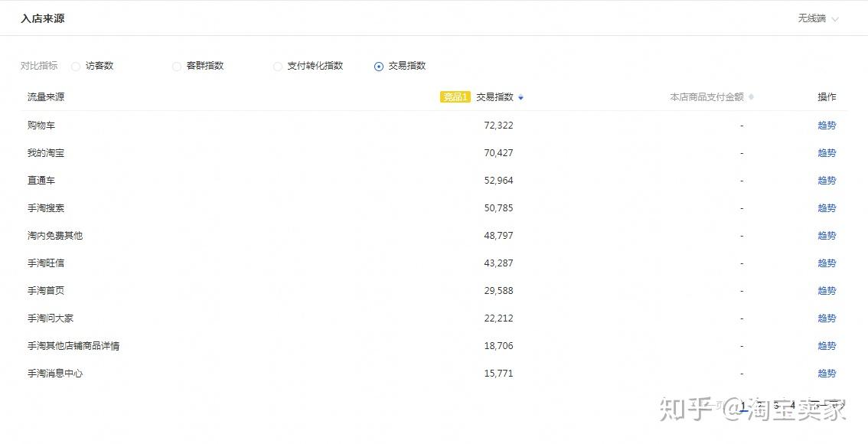Choose the 支付转化指数 radio option
The image size is (868, 444).
pos(277,67)
